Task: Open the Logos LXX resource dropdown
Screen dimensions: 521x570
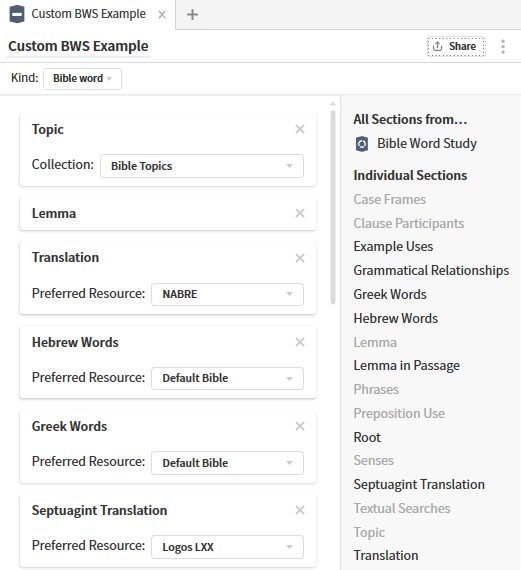Action: coord(227,547)
